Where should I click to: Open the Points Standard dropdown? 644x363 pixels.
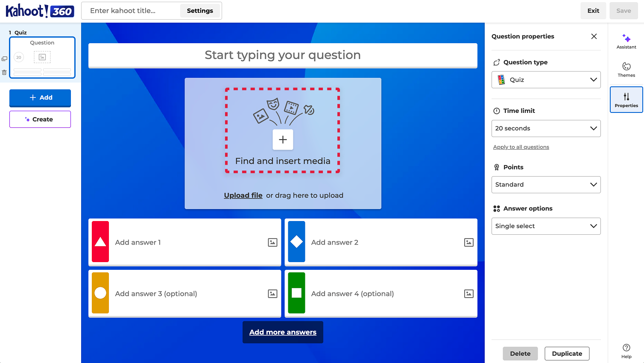pyautogui.click(x=546, y=185)
